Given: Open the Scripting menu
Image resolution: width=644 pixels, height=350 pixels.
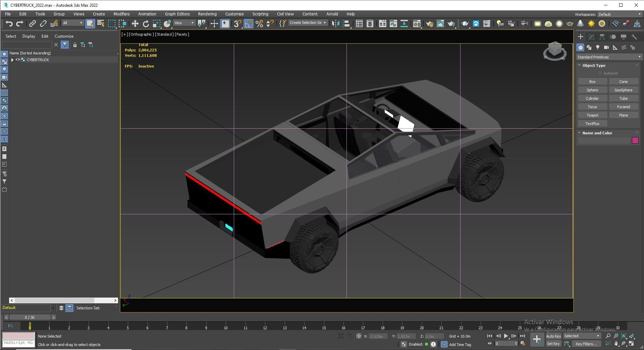Looking at the screenshot, I should 260,14.
